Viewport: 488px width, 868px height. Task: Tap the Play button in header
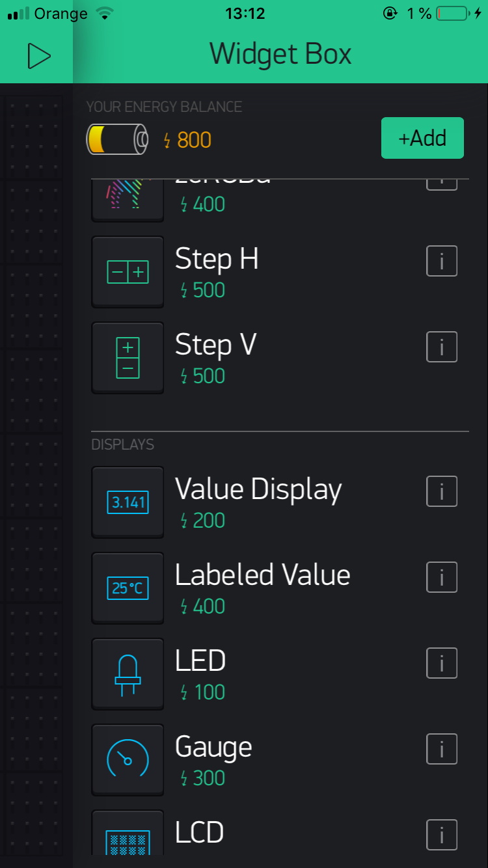click(x=38, y=56)
